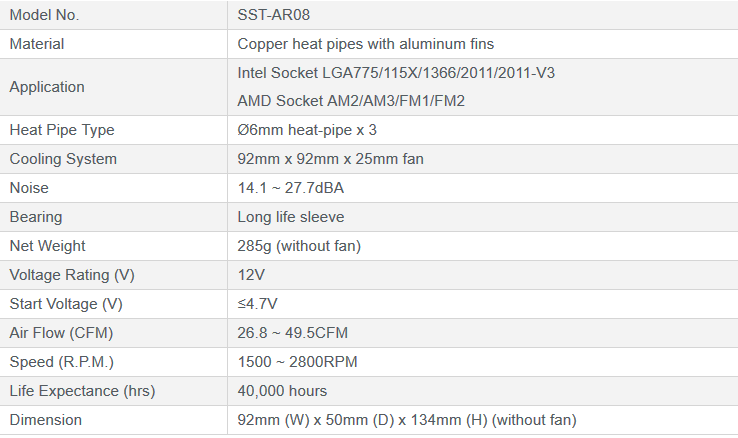Click the Material row label
The width and height of the screenshot is (738, 438).
pos(37,44)
